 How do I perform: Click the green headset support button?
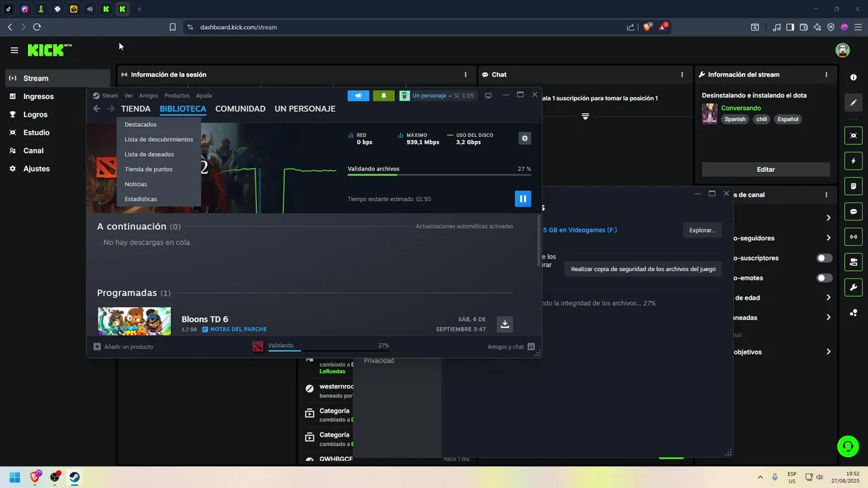click(848, 446)
